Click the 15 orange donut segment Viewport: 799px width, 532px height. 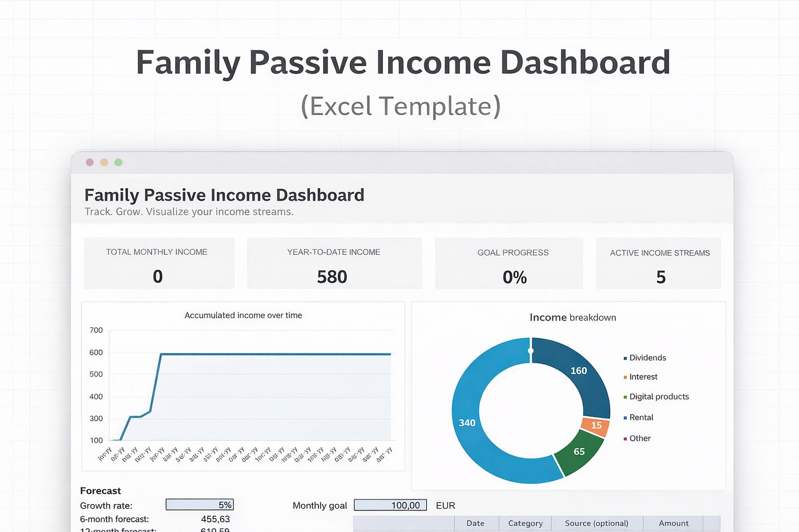pos(596,426)
